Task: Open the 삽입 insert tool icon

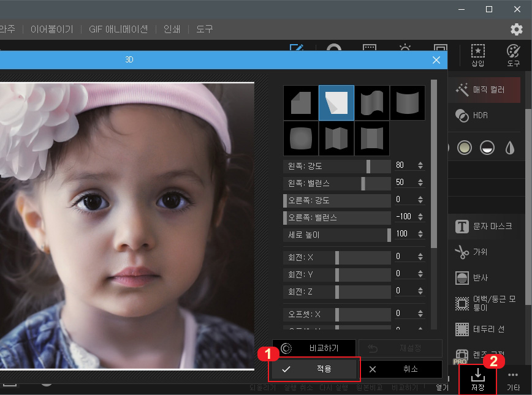Action: coord(477,55)
